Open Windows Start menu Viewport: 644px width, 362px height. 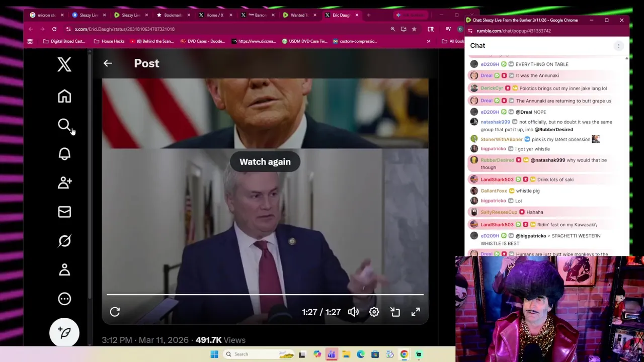pos(214,354)
